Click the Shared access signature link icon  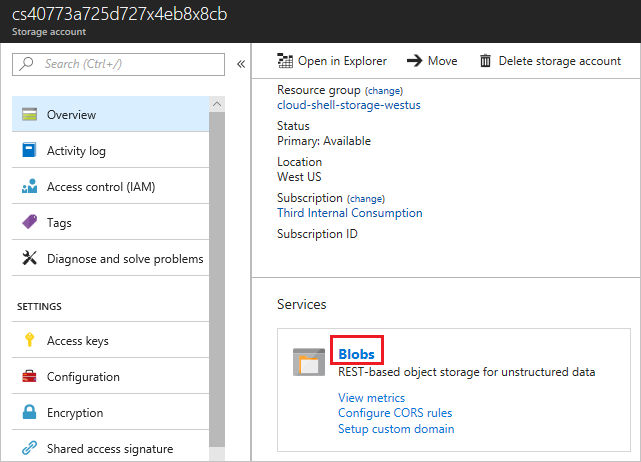[29, 449]
